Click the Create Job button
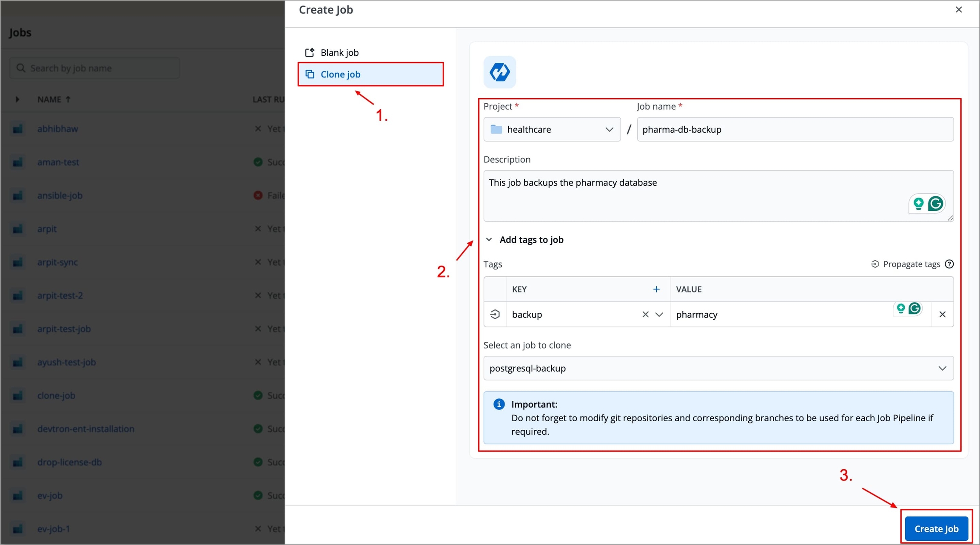Image resolution: width=980 pixels, height=545 pixels. coord(936,529)
